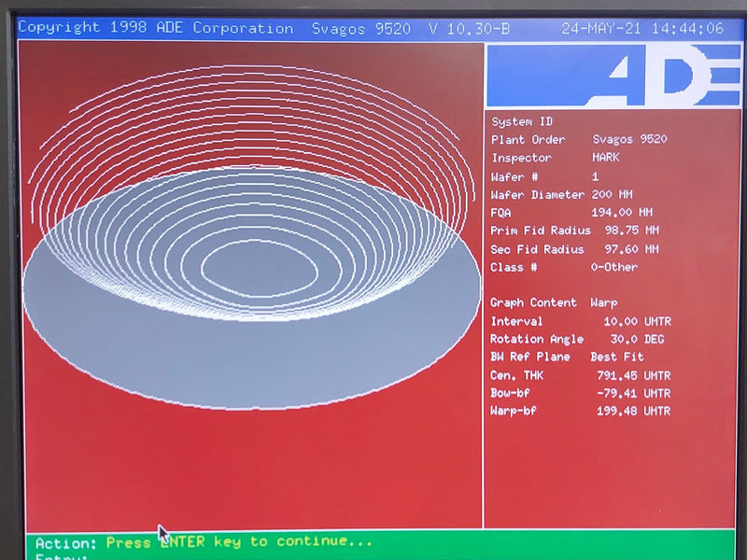Image resolution: width=747 pixels, height=560 pixels.
Task: Click the "Inspector" label
Action: [521, 158]
